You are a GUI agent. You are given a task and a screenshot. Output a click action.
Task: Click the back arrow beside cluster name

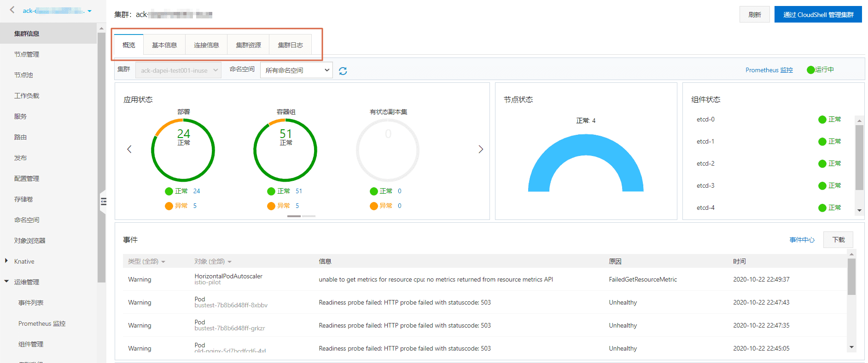(x=12, y=10)
